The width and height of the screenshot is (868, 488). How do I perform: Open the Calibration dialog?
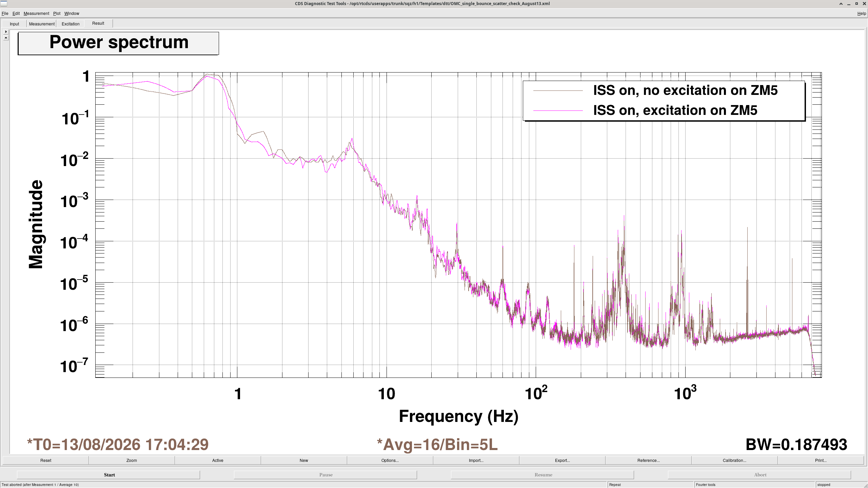[x=734, y=460]
